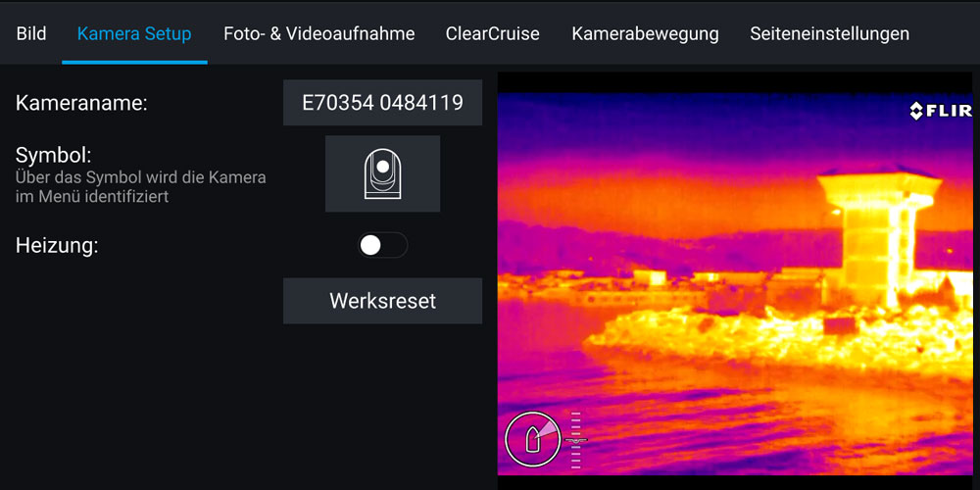Click the Symbol heading label

point(53,155)
